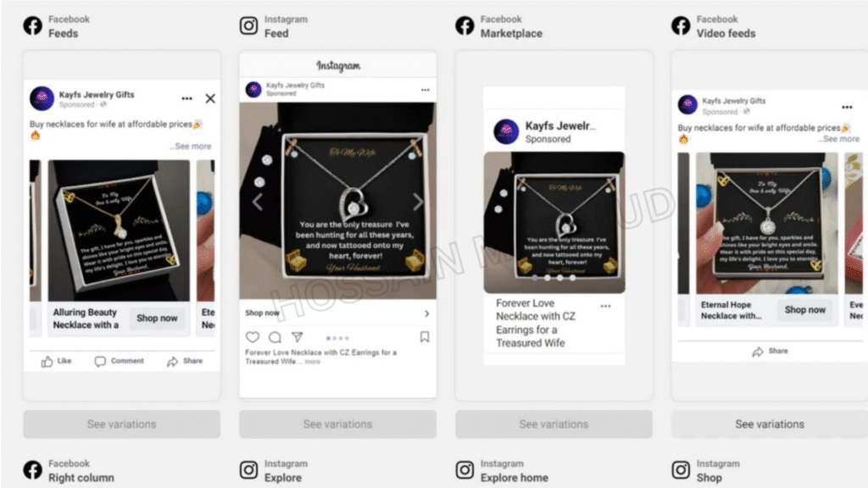Open three-dot options in Instagram Feed header

pyautogui.click(x=426, y=90)
